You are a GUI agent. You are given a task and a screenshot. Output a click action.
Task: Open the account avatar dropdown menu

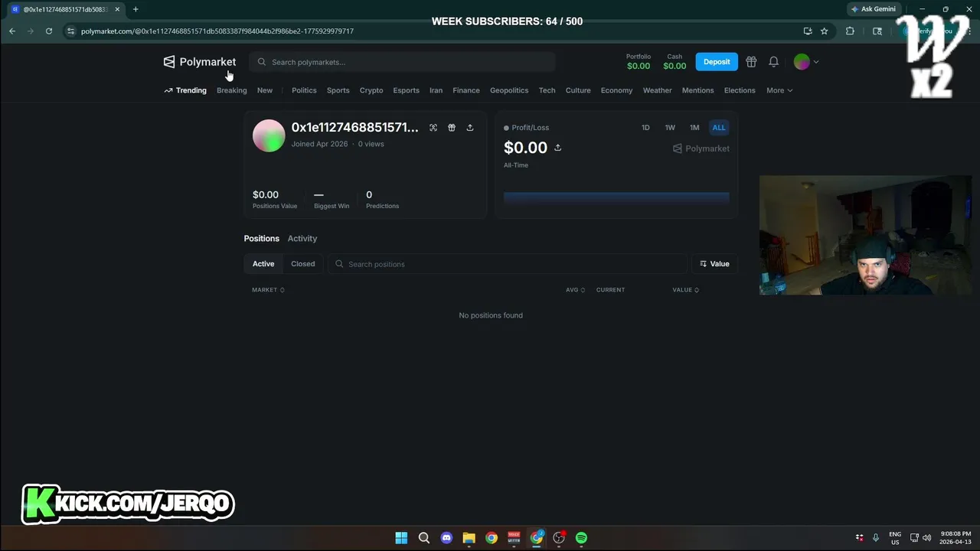pos(806,62)
